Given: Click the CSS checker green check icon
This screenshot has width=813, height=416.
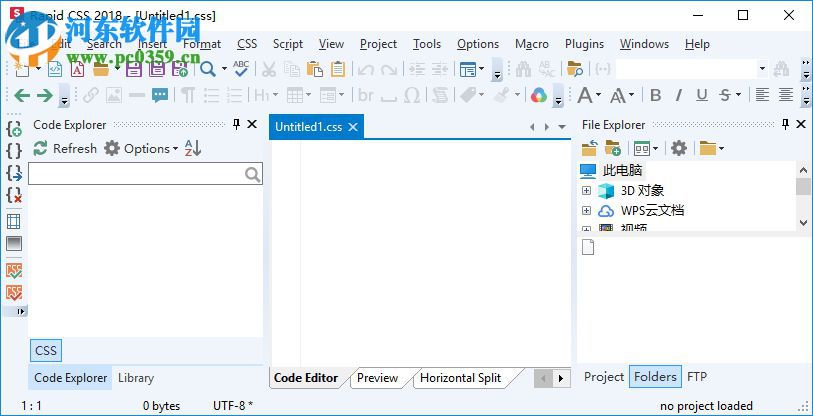Looking at the screenshot, I should coord(14,270).
